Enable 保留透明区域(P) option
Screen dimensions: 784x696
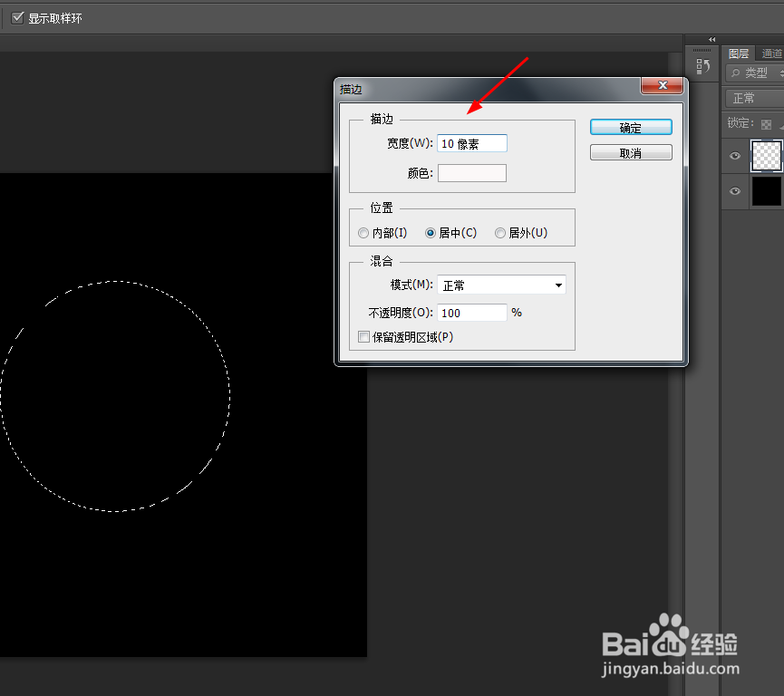tap(363, 336)
